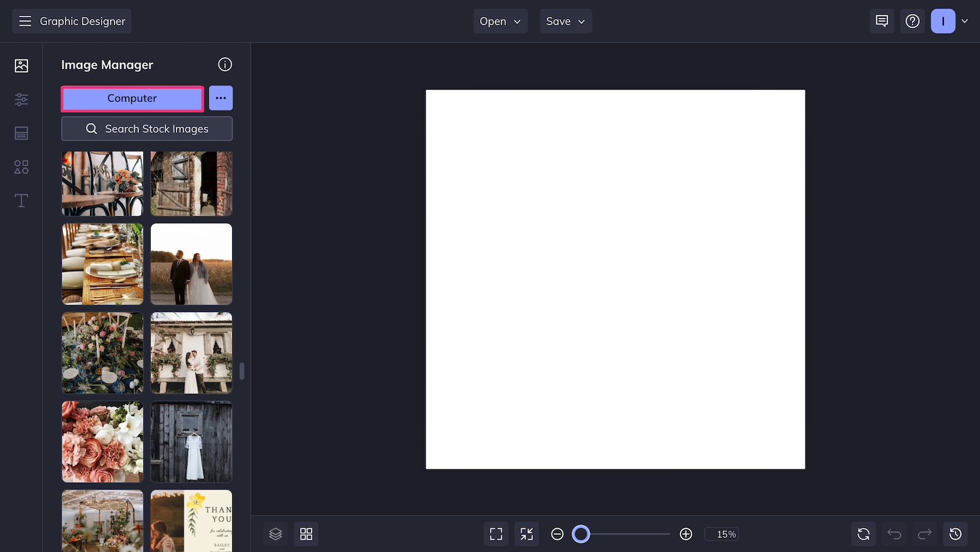Open the Templates sidebar panel
980x552 pixels.
click(21, 133)
